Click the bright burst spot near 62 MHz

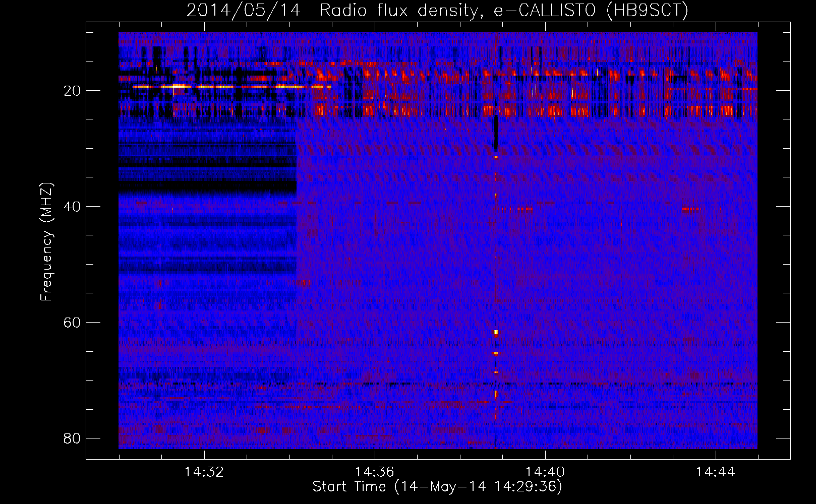click(x=496, y=333)
